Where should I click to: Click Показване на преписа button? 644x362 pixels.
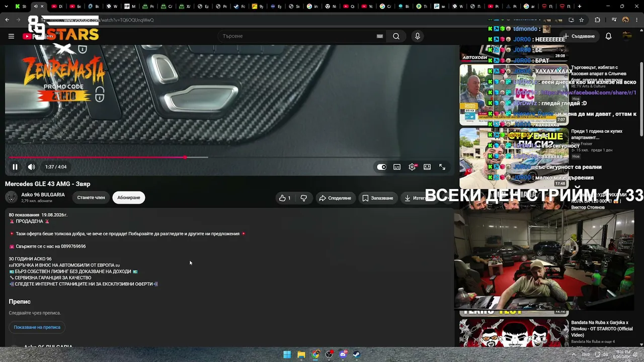[x=37, y=327]
